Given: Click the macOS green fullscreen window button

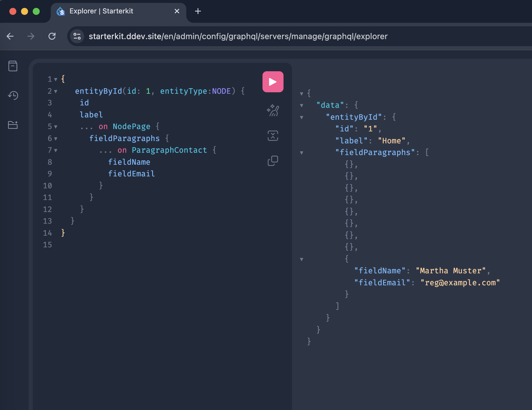Looking at the screenshot, I should 36,11.
